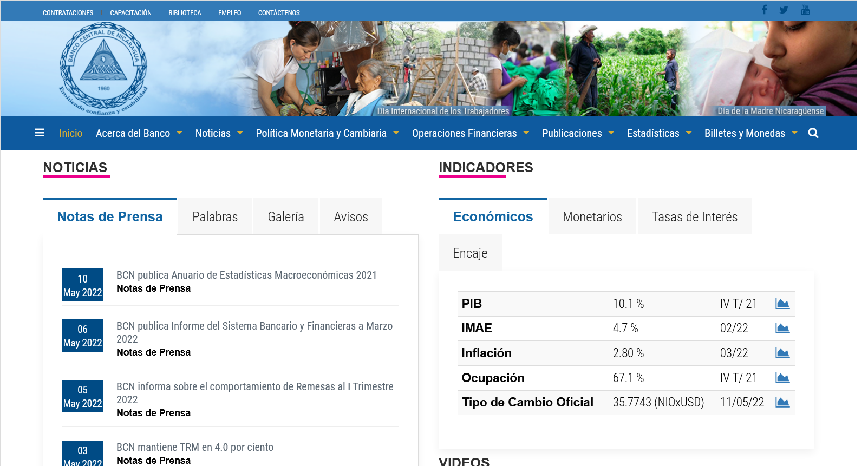The height and width of the screenshot is (466, 868).
Task: Open the Twitter profile icon
Action: point(784,10)
